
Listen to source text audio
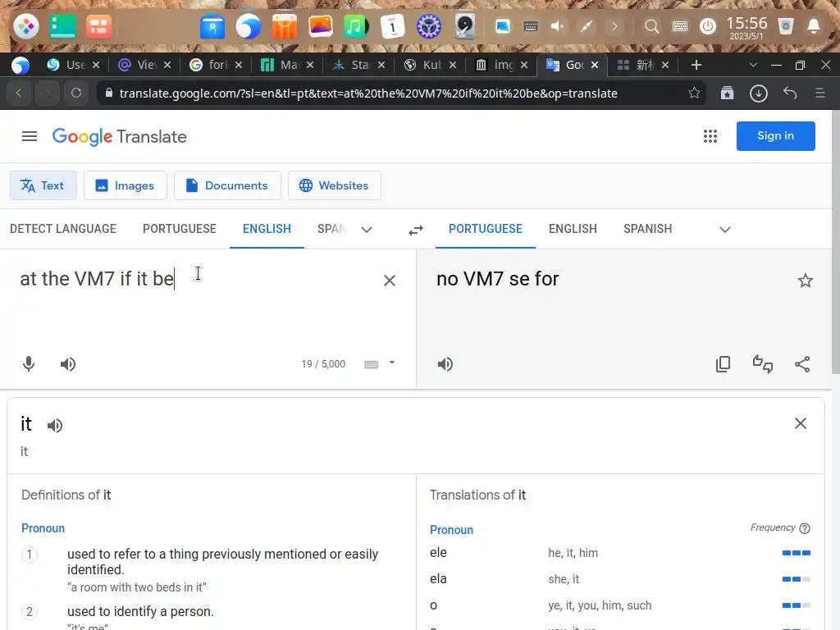click(x=67, y=364)
